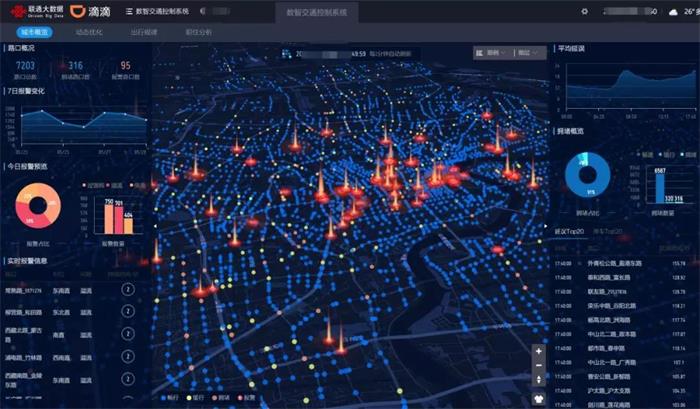Toggle the 缓行 legend item under the map
The height and width of the screenshot is (409, 700).
tap(200, 398)
